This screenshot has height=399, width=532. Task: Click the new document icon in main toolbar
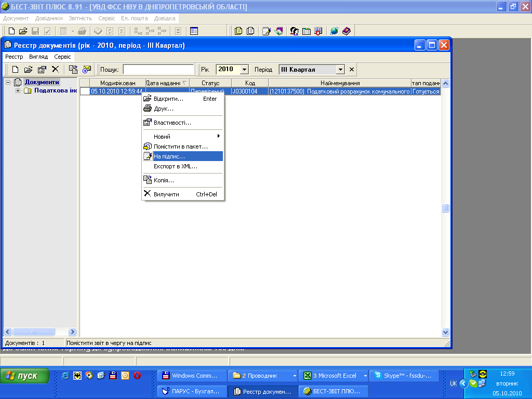pos(11,31)
